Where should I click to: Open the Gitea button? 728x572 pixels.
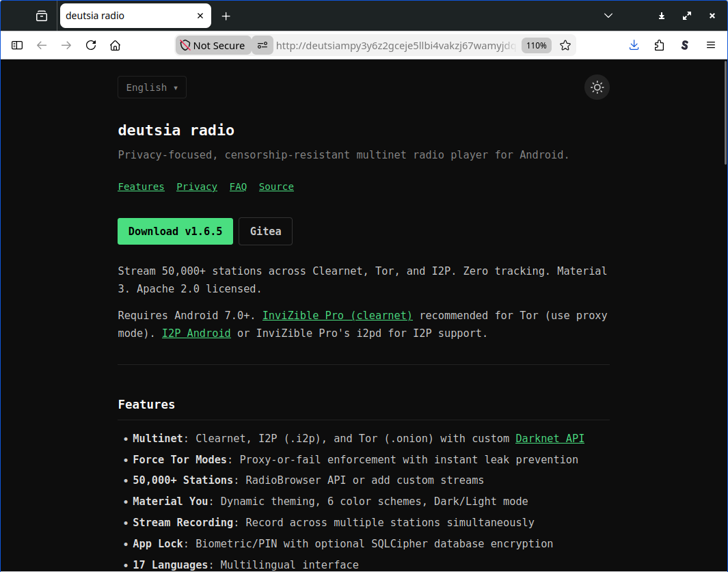266,231
